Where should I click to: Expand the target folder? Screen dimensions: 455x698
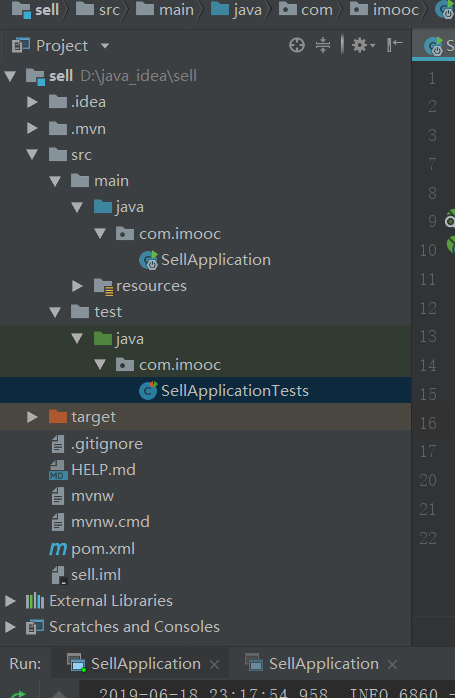32,417
